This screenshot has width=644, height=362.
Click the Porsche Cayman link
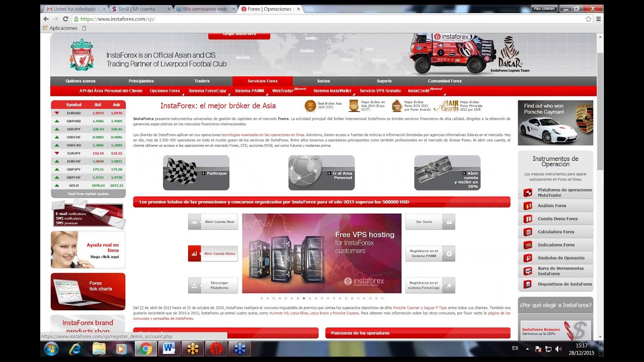point(407,307)
